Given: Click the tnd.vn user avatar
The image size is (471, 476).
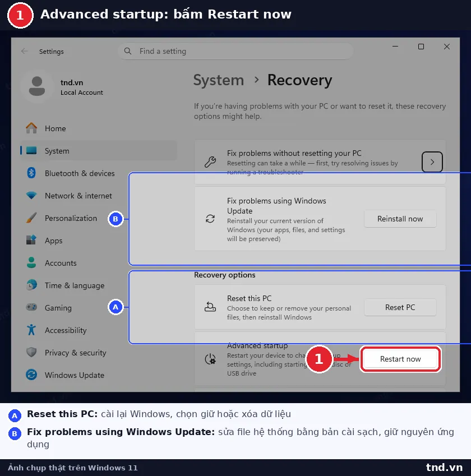Looking at the screenshot, I should pos(37,86).
